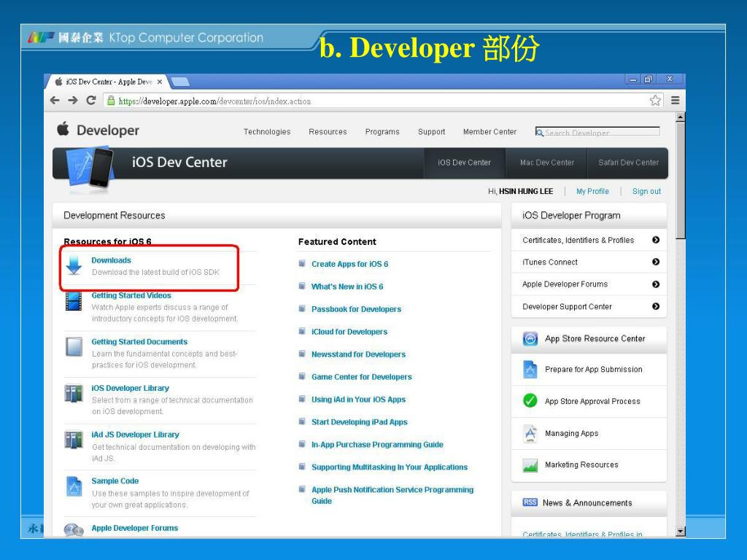Click the Prepare for App Submission icon

point(530,370)
